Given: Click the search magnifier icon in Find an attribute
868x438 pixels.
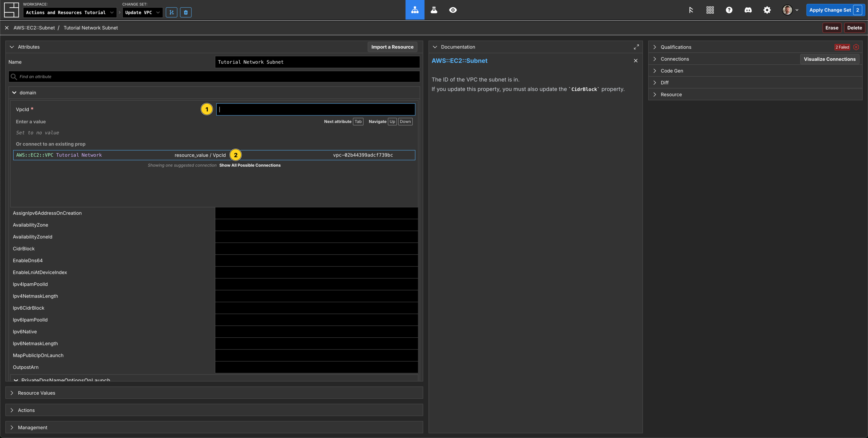Looking at the screenshot, I should tap(14, 77).
